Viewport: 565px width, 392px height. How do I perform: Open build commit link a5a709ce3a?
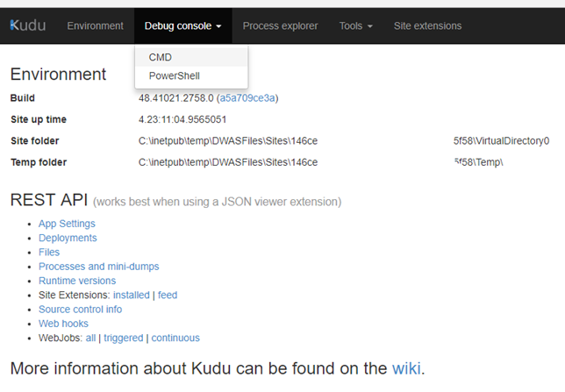click(x=247, y=98)
